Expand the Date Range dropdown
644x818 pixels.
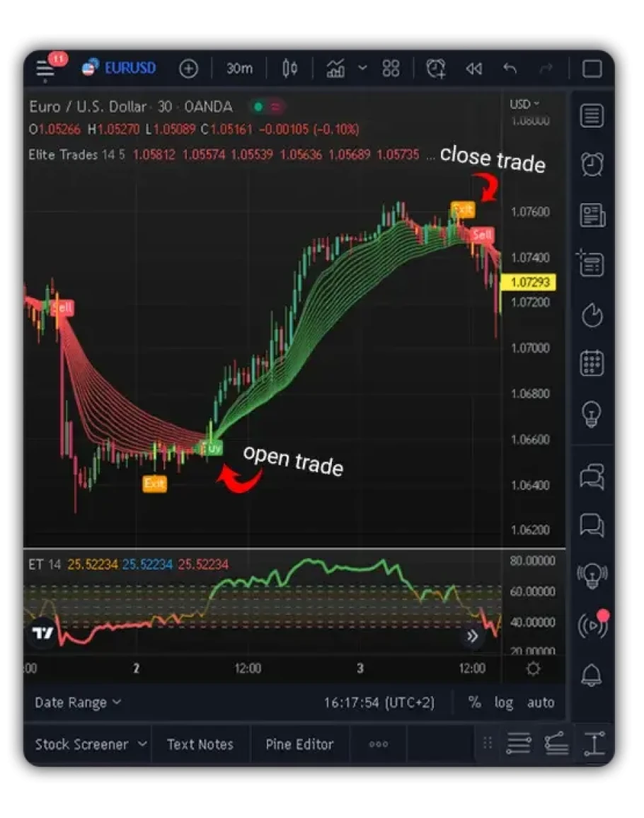click(x=78, y=703)
